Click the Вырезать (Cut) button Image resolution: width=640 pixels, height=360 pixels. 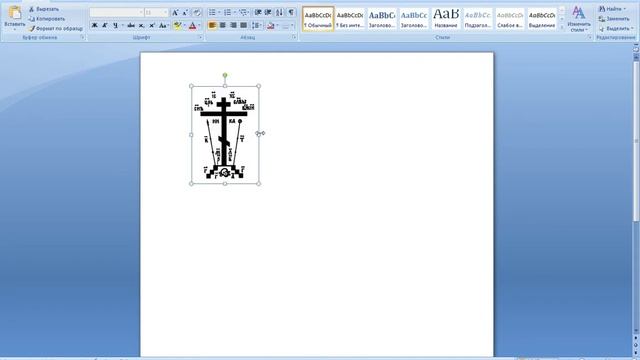coord(44,9)
